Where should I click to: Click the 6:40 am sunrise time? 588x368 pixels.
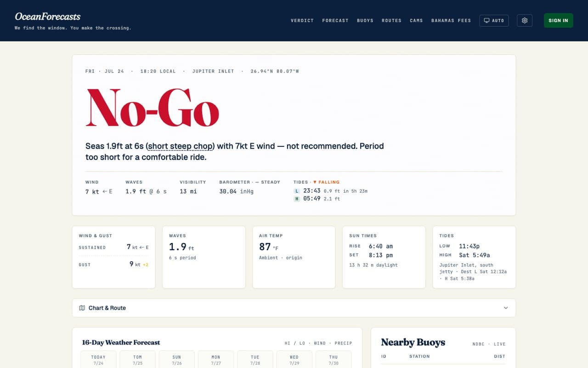coord(381,246)
